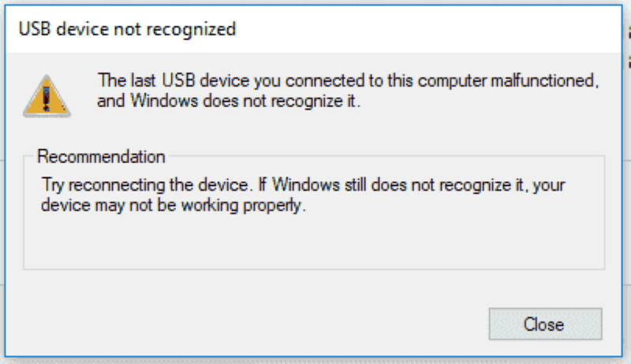Click the word "USB" in the title

click(36, 30)
